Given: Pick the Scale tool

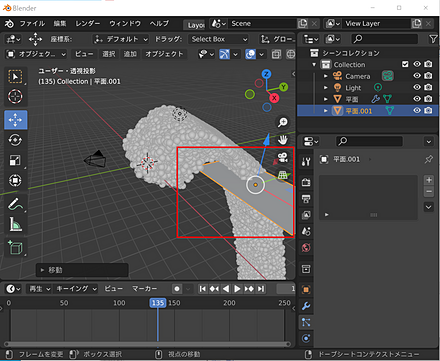Looking at the screenshot, I should (x=15, y=160).
